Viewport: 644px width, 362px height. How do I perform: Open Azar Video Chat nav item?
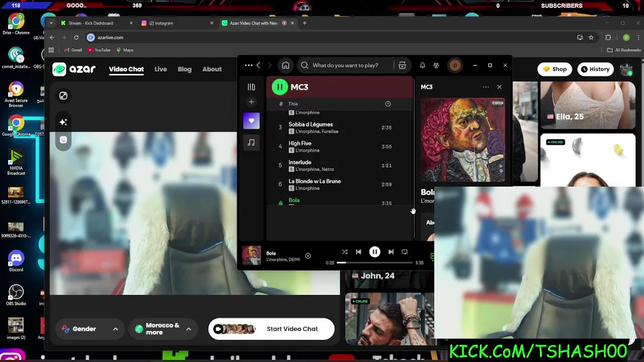(x=126, y=69)
